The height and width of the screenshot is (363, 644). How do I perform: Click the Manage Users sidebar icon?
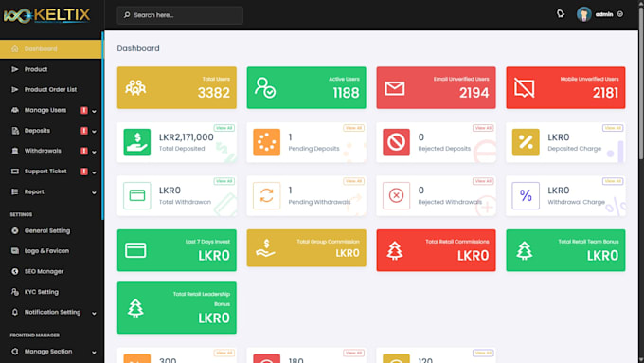coord(15,110)
